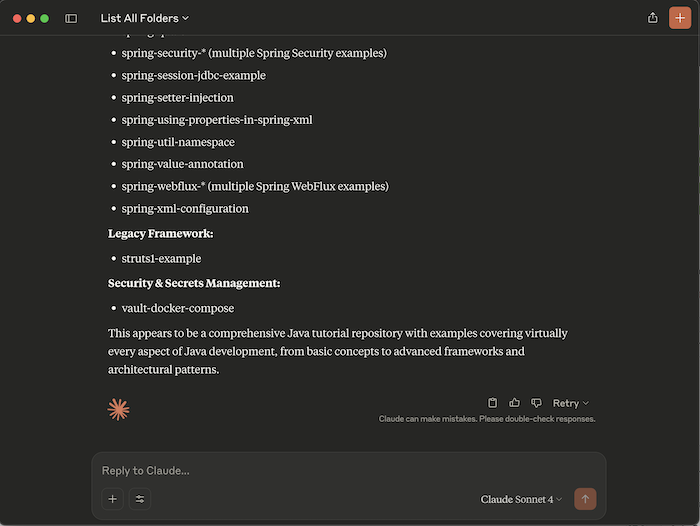700x526 pixels.
Task: Open the List All Folders title menu
Action: 145,18
